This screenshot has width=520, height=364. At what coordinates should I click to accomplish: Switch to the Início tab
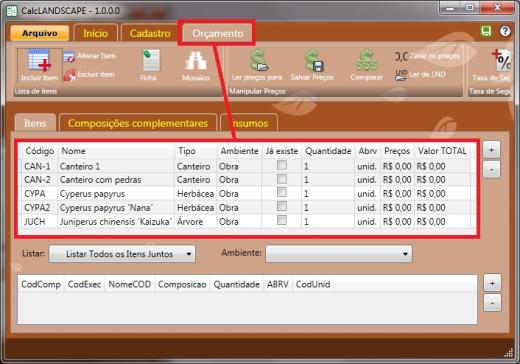pos(96,33)
